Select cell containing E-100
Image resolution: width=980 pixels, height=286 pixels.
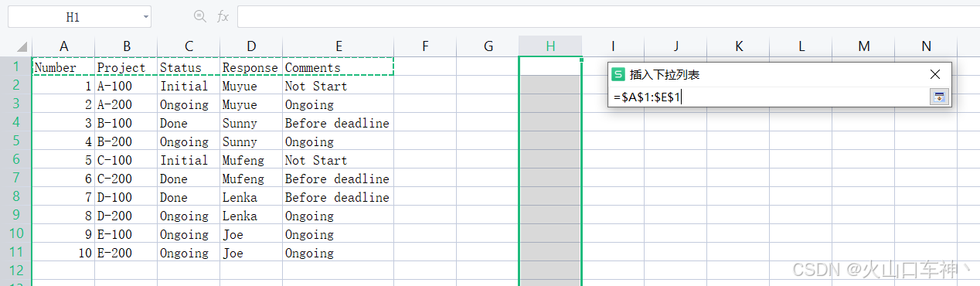coord(127,234)
